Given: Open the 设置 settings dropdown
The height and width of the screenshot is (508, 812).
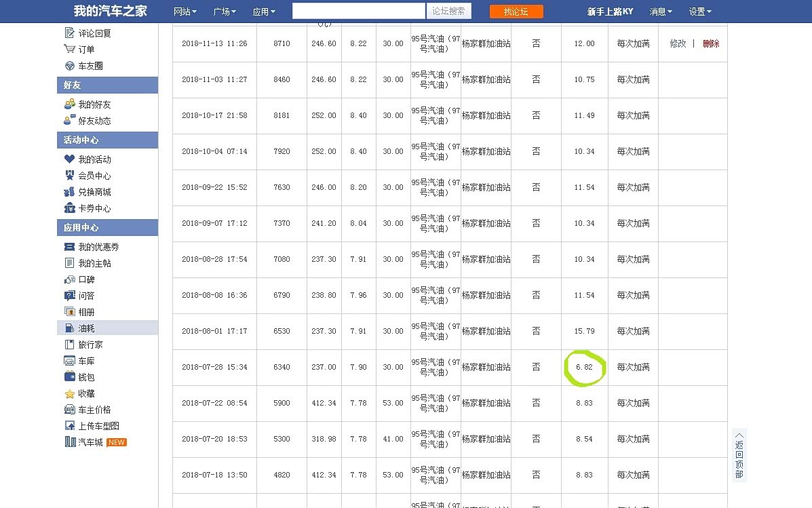Looking at the screenshot, I should click(x=700, y=12).
